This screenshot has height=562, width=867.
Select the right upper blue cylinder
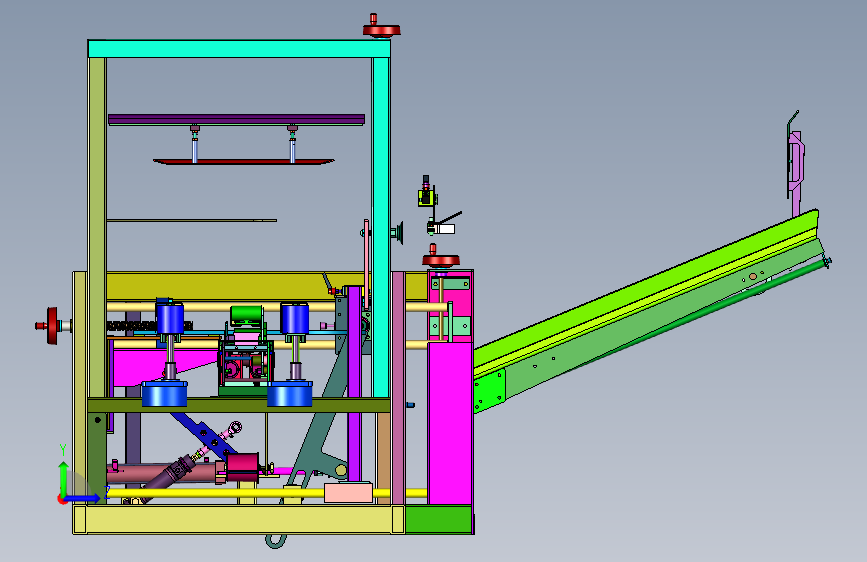[295, 318]
